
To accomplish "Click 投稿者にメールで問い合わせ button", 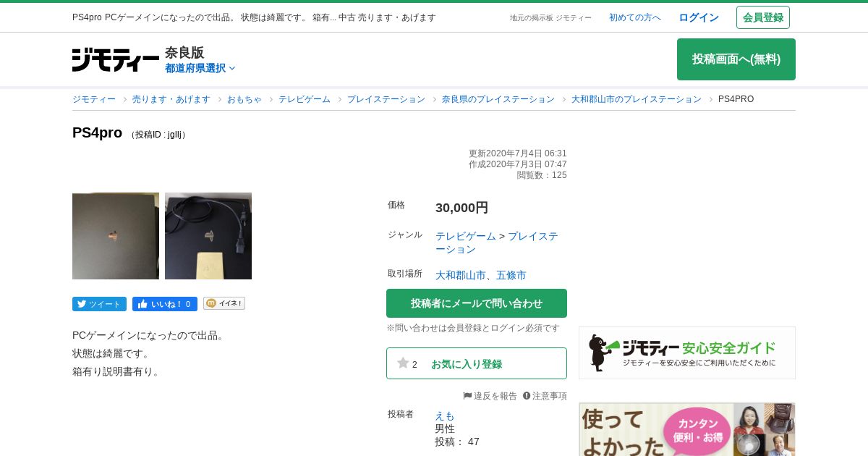I will (477, 303).
